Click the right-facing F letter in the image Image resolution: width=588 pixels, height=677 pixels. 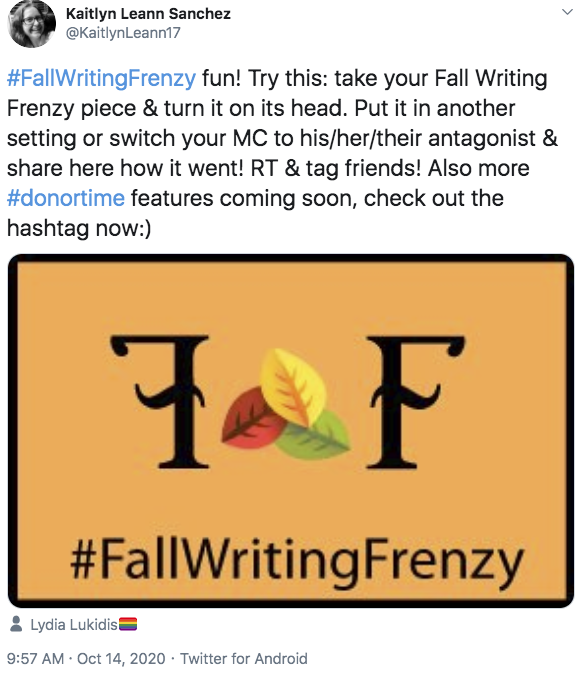click(x=415, y=402)
